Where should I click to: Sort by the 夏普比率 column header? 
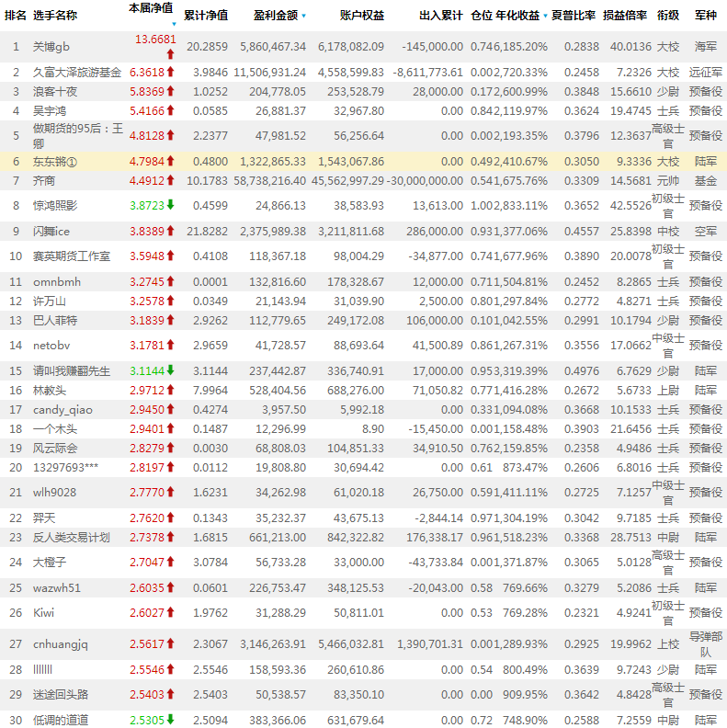tap(574, 16)
